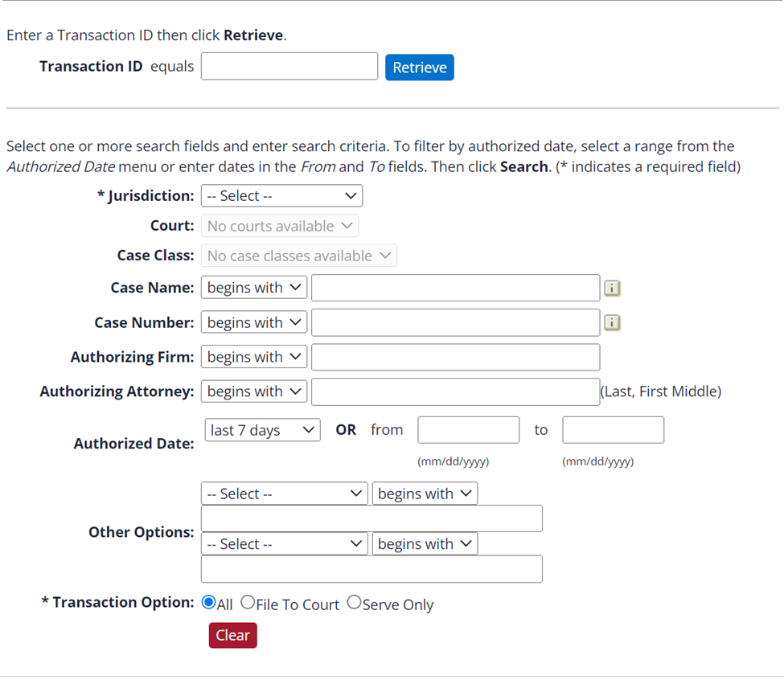Click the Transaction ID input box
Image resolution: width=784 pixels, height=680 pixels.
[289, 66]
